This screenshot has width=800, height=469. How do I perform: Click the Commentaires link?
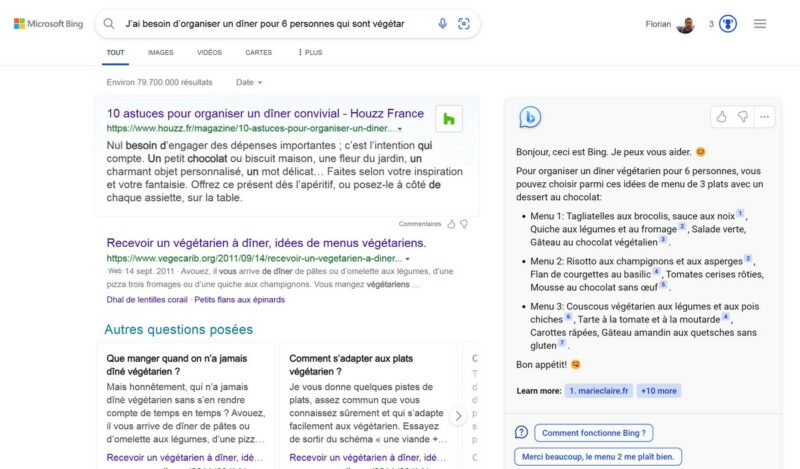[420, 224]
